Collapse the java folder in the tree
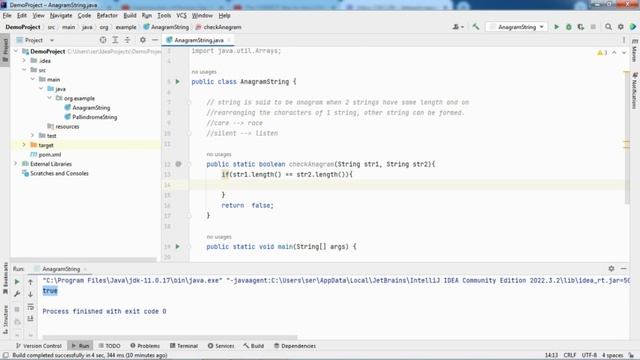Image resolution: width=640 pixels, height=360 pixels. [x=41, y=89]
